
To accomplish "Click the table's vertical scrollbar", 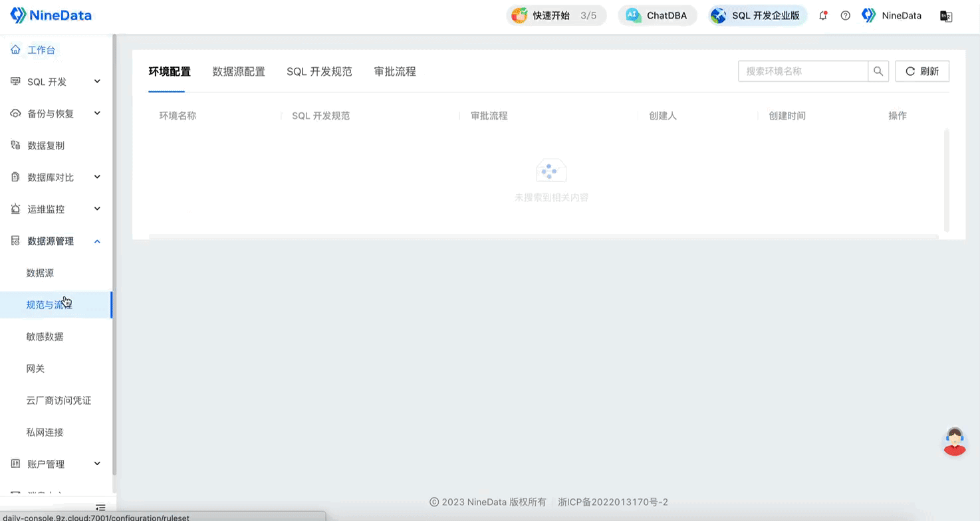I will [947, 181].
